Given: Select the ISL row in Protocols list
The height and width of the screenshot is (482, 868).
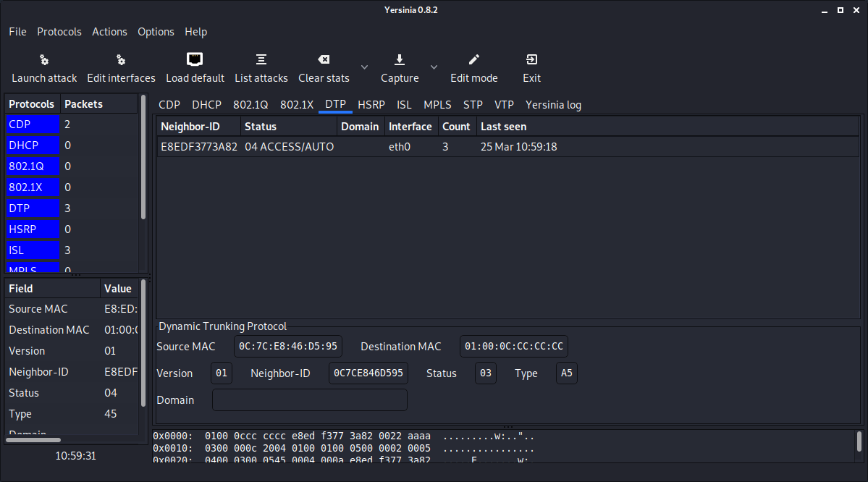Looking at the screenshot, I should coord(72,250).
